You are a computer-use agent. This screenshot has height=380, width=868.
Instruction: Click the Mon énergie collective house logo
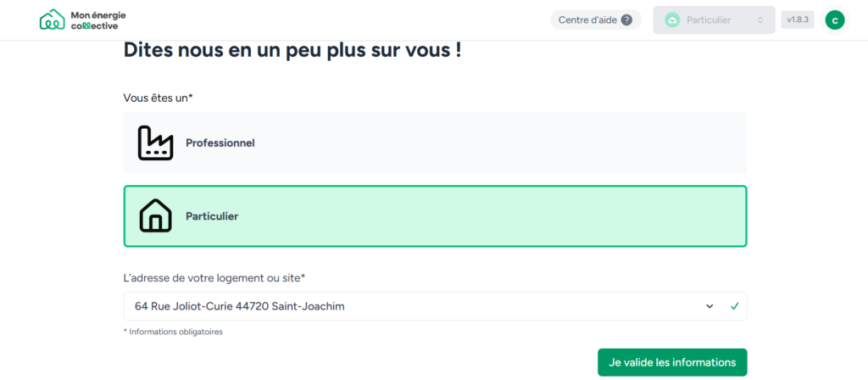coord(52,20)
